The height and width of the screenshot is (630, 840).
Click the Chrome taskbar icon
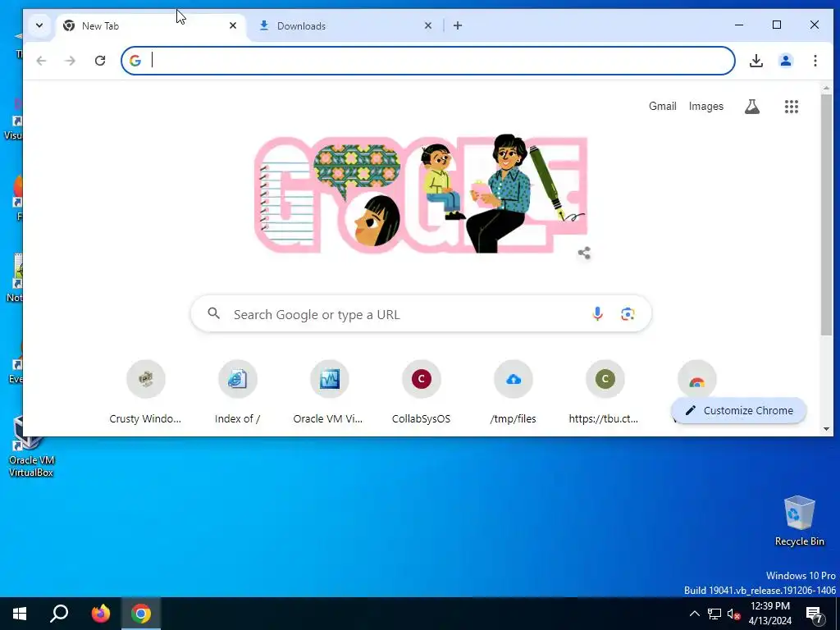coord(141,614)
